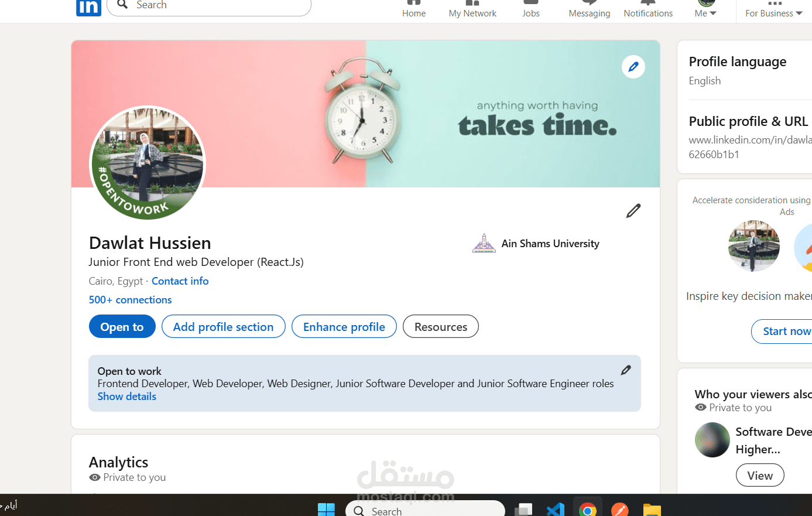The width and height of the screenshot is (812, 516).
Task: Click the Junior Front End web Developer headline
Action: [x=196, y=262]
